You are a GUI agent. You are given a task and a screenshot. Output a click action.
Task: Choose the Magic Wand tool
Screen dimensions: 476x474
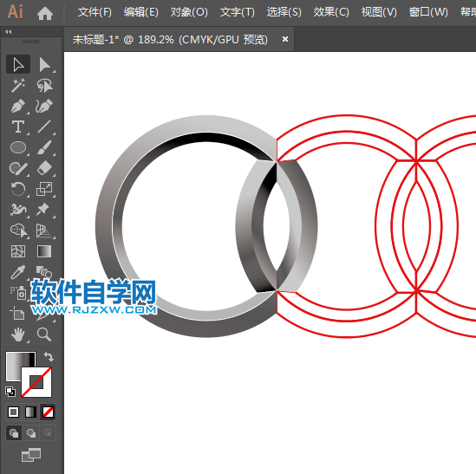[18, 85]
